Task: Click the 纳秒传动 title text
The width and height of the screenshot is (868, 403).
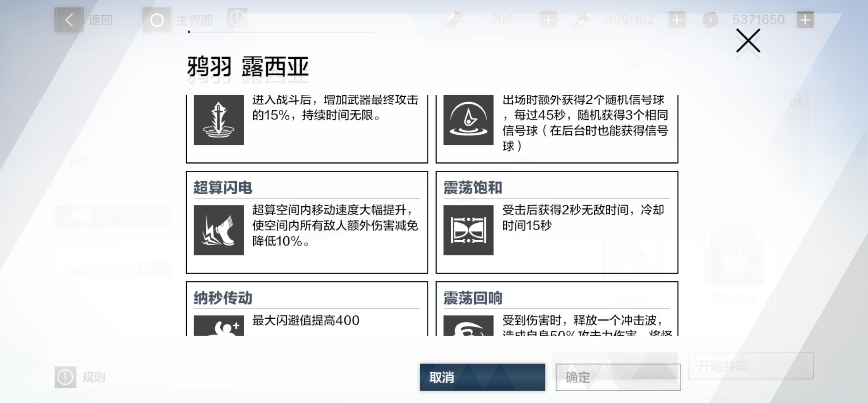Action: tap(223, 298)
